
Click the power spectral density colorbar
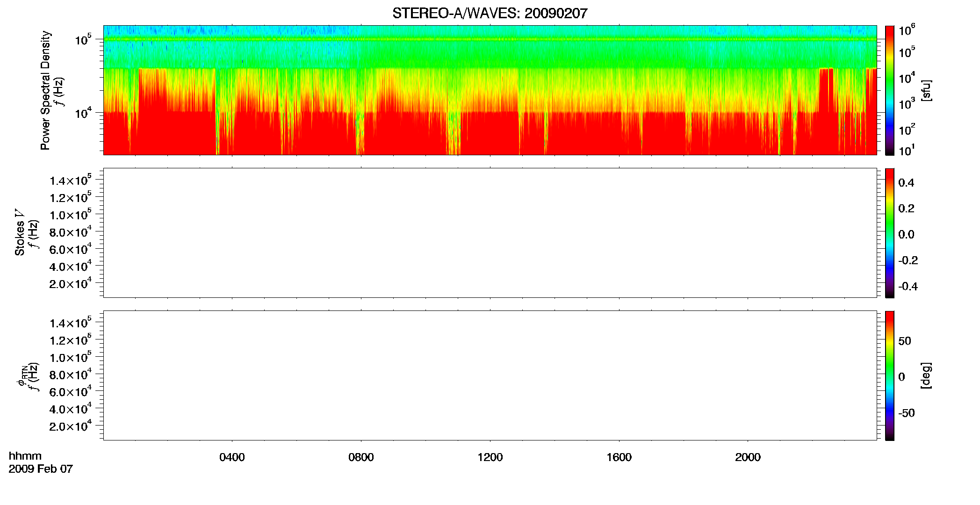pos(890,90)
